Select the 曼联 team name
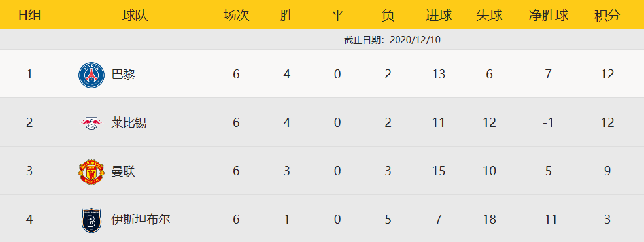 coord(123,171)
